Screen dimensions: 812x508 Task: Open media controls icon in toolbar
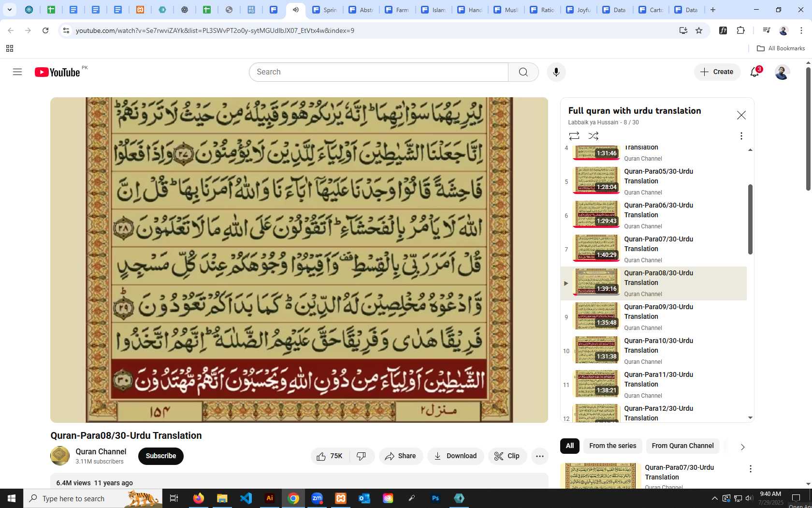pyautogui.click(x=766, y=30)
